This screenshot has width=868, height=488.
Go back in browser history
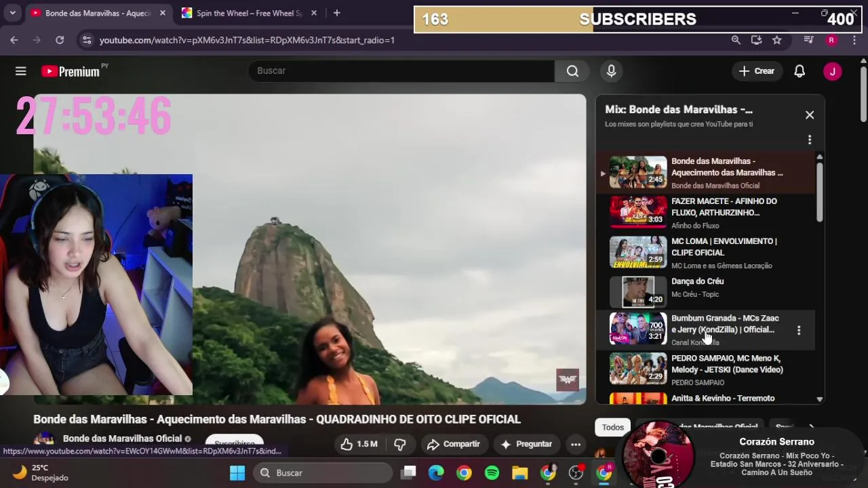point(14,40)
